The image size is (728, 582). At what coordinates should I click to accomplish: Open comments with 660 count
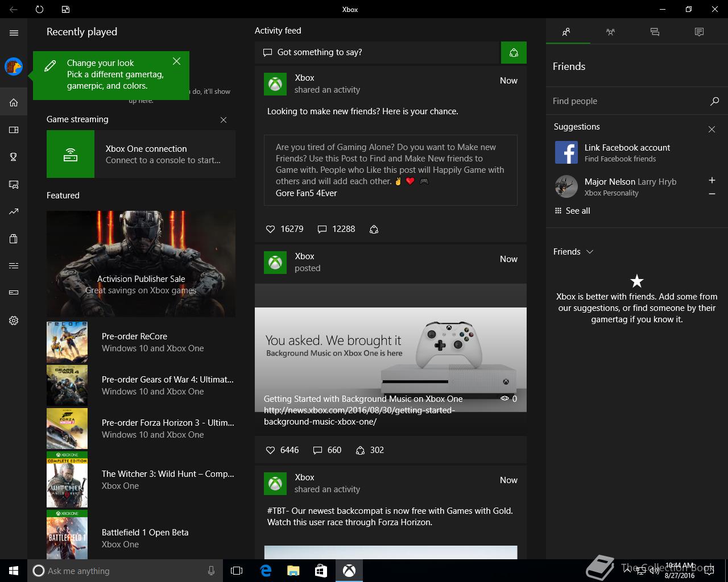(327, 450)
